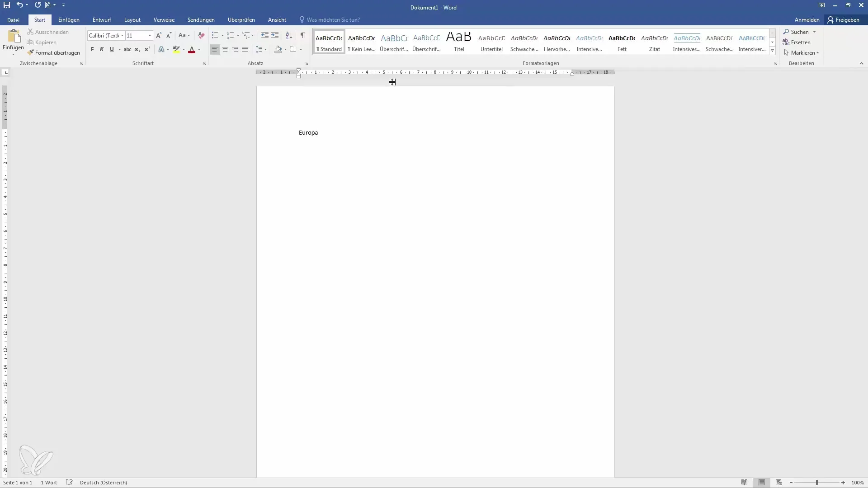Toggle the Titel style in gallery
Screen dimensions: 868x488
458,42
